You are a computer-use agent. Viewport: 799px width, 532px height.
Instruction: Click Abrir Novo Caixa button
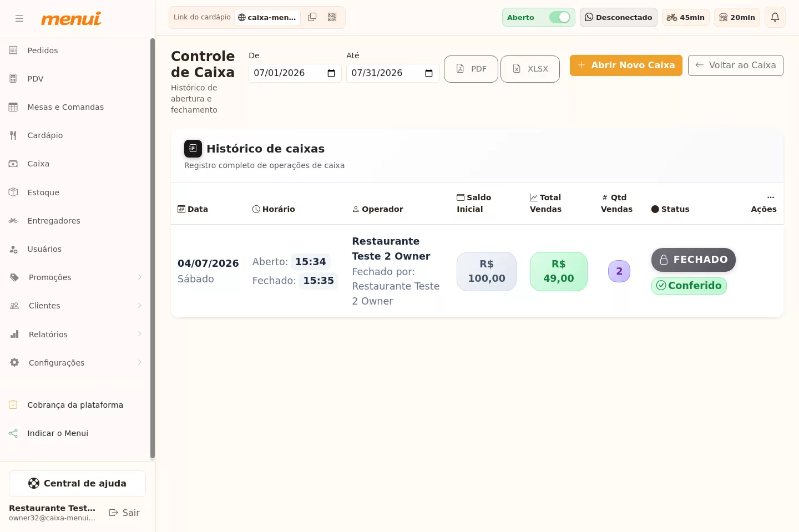click(626, 65)
